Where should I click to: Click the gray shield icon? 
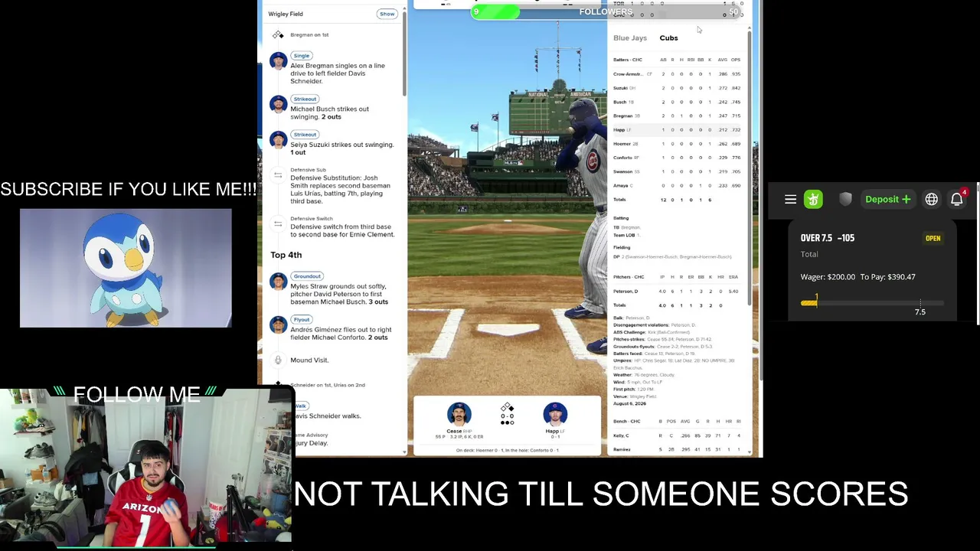[845, 200]
